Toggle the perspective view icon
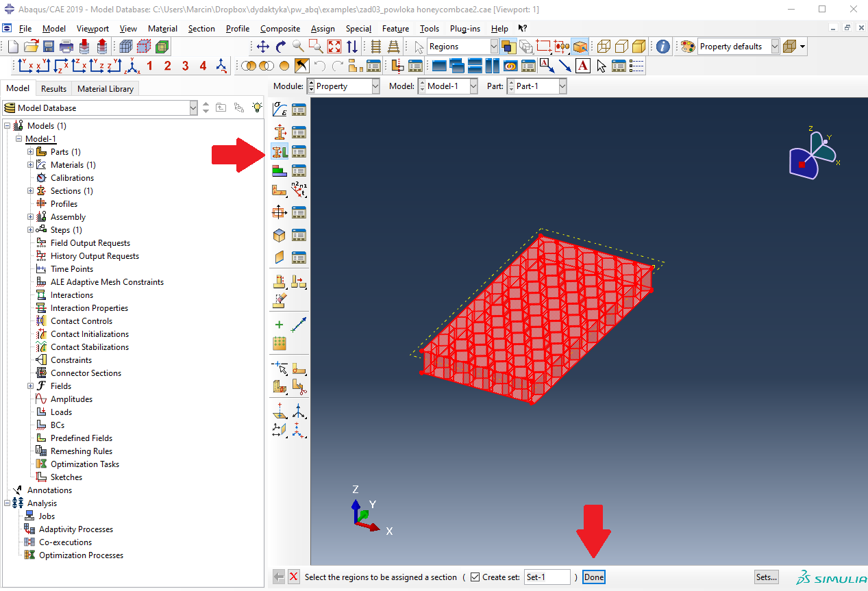 coord(393,47)
